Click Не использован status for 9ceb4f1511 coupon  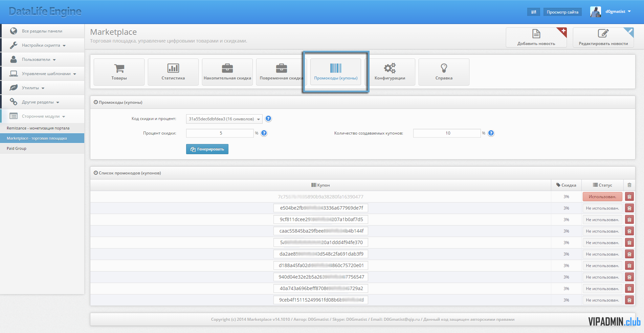(x=602, y=300)
